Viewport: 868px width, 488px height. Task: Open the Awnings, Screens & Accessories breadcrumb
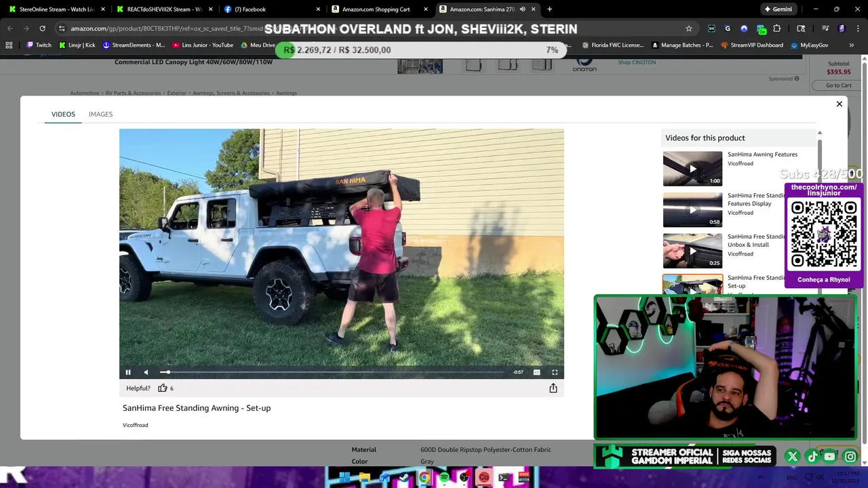[231, 93]
